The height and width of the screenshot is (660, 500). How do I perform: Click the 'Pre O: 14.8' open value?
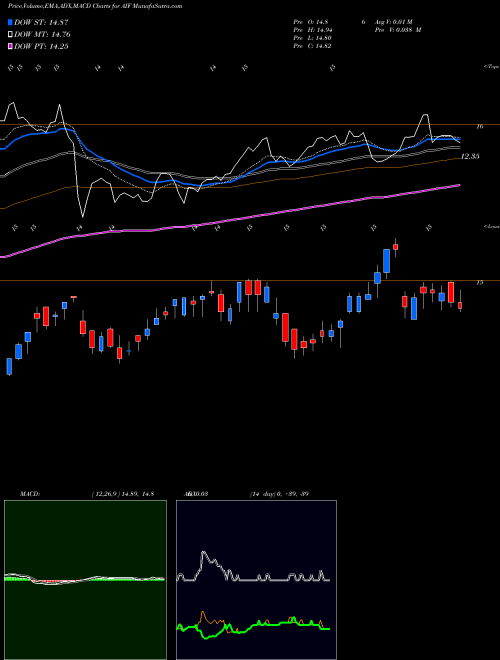pos(311,22)
